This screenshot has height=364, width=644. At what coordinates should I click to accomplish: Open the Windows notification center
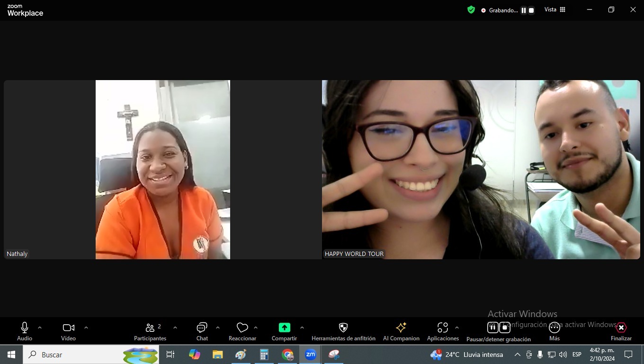click(x=628, y=355)
